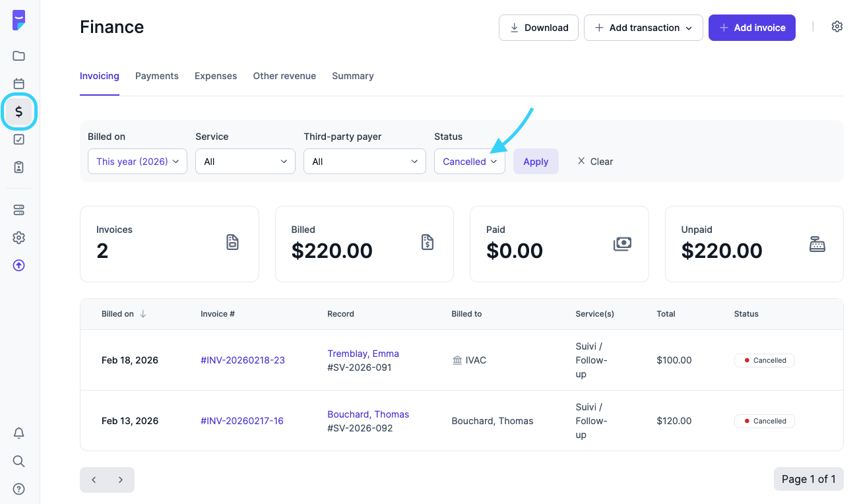The width and height of the screenshot is (857, 504).
Task: Open invoice #INV-20260218-23 link
Action: coord(242,360)
